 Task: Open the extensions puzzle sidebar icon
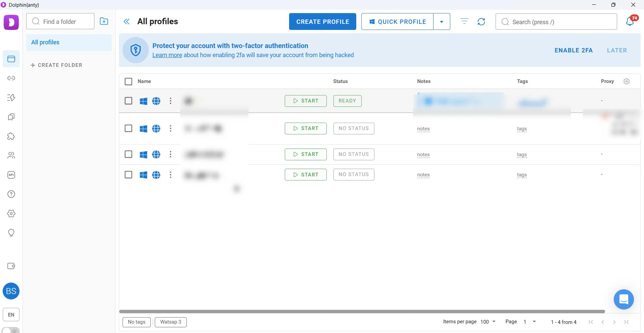[11, 136]
